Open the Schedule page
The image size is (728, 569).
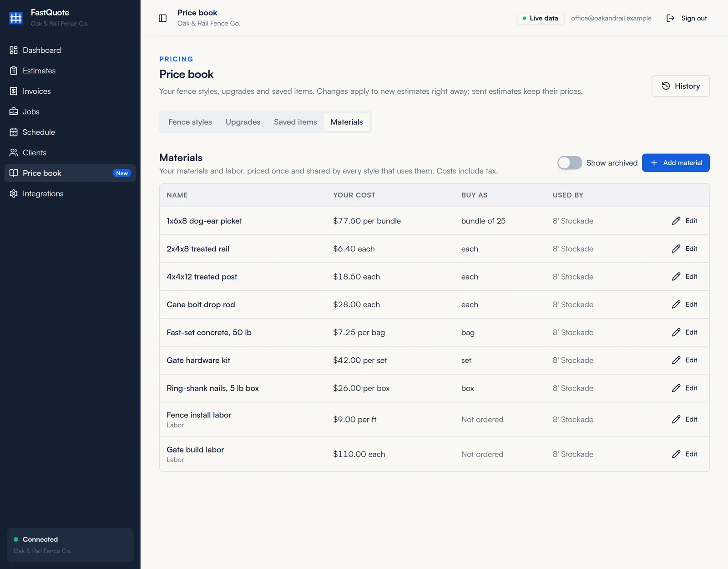pos(70,132)
